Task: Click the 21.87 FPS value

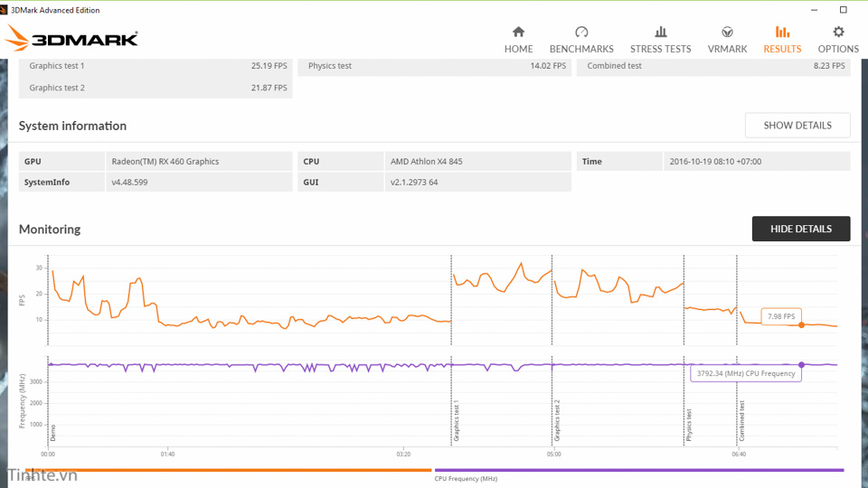Action: coord(269,88)
